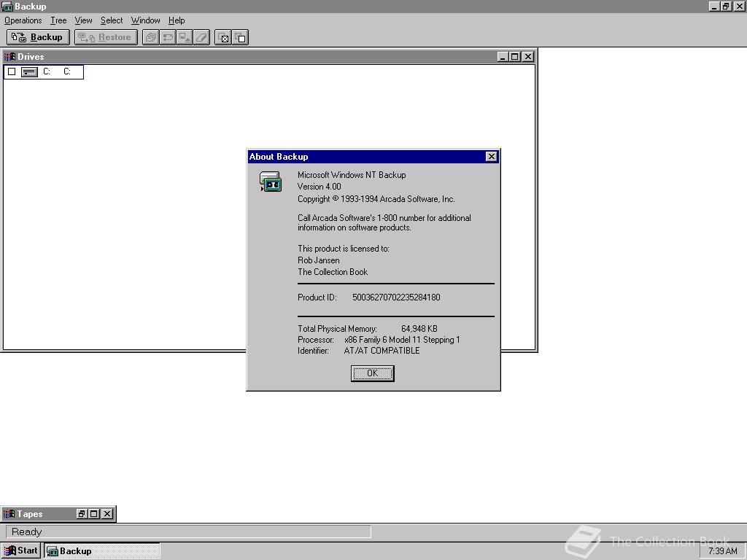This screenshot has width=747, height=560.
Task: Click the Backup application system menu icon
Action: click(x=7, y=6)
